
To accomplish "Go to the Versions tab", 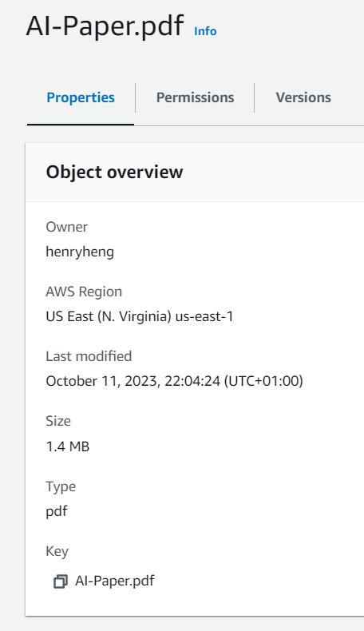I will [x=303, y=97].
